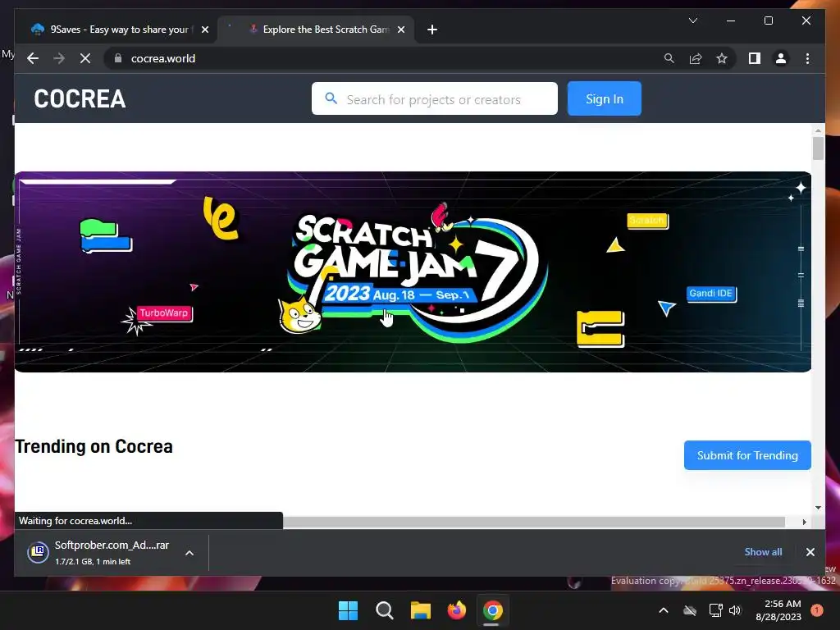
Task: Close the 9Saves tab
Action: 204,30
